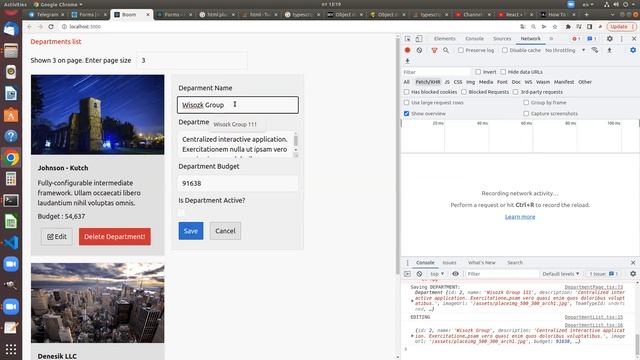Check the Blocked Requests checkbox
This screenshot has height=360, width=640.
[464, 92]
